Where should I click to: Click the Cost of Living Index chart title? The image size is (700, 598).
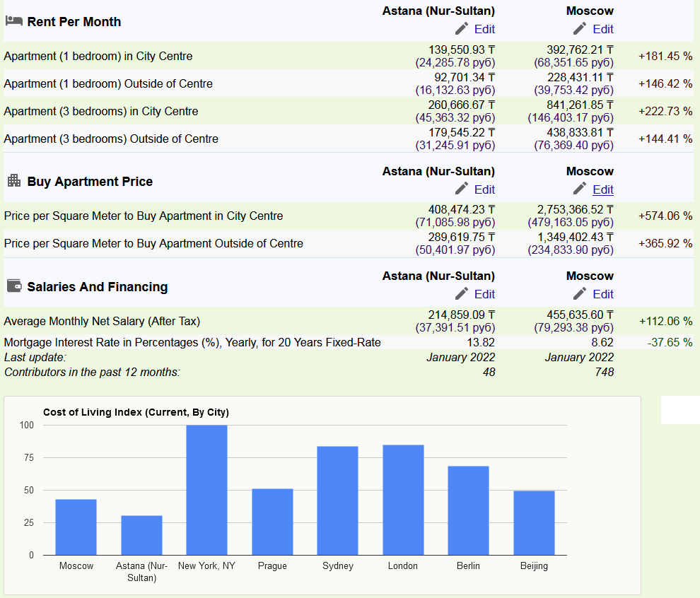[136, 412]
